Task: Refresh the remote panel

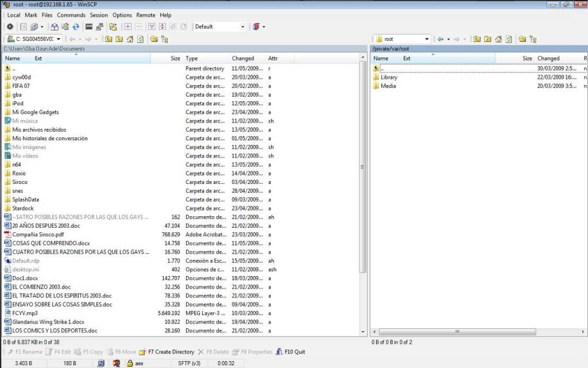Action: click(509, 39)
